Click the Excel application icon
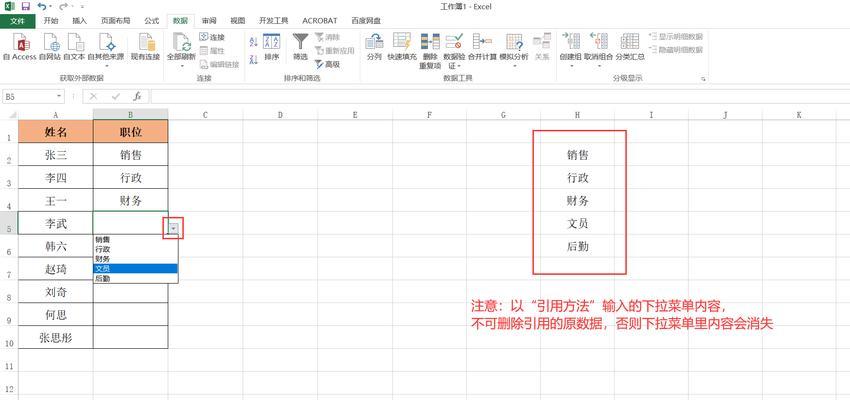This screenshot has height=400, width=850. point(10,7)
